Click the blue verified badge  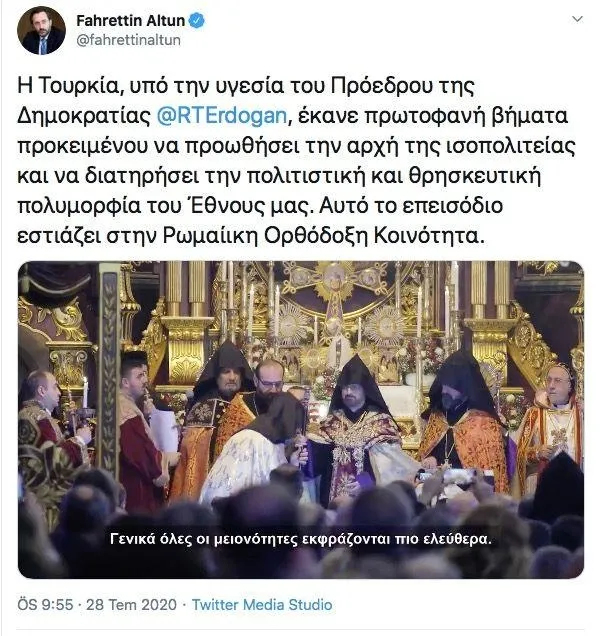[197, 20]
